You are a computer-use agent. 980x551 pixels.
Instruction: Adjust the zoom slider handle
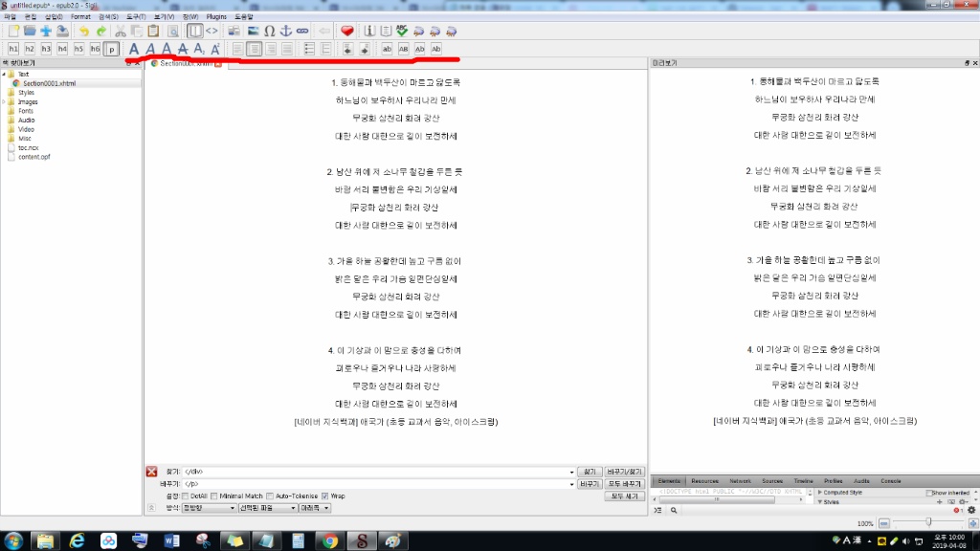click(928, 522)
